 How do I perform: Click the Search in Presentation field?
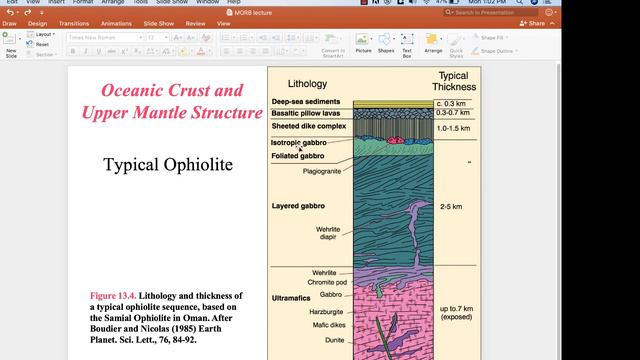491,13
